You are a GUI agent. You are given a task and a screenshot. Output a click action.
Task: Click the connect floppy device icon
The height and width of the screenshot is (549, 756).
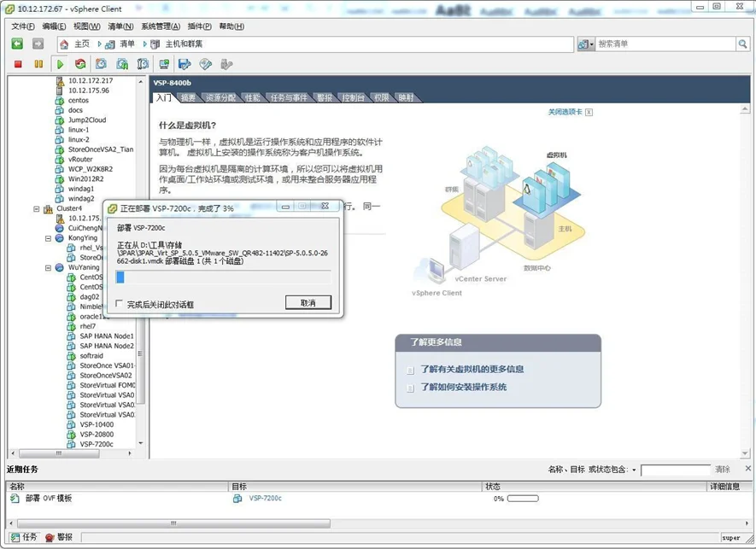[185, 64]
